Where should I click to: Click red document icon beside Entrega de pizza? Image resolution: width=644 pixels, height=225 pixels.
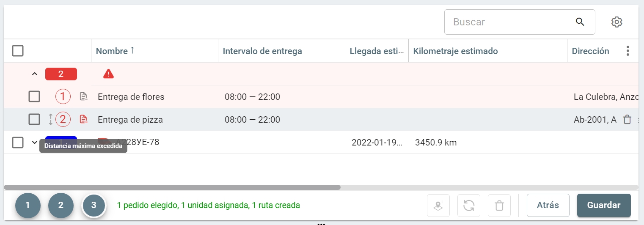click(84, 120)
